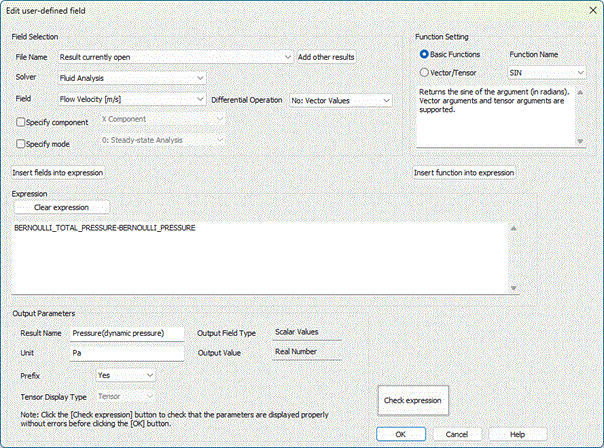
Task: Click the expression box scrollbar down arrow
Action: click(514, 289)
